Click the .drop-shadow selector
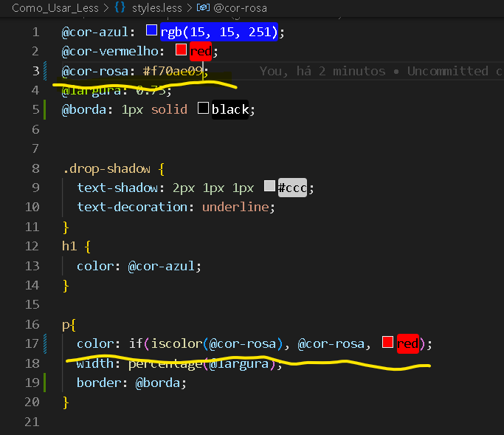The image size is (504, 435). (x=106, y=168)
